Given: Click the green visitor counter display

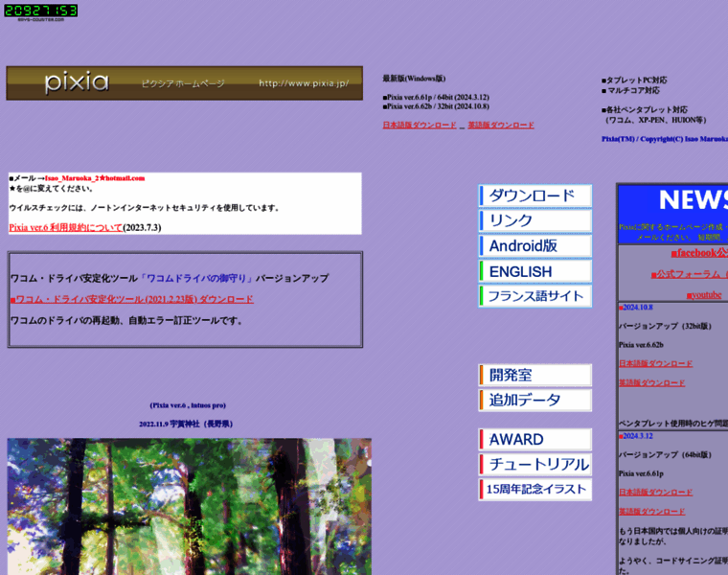Looking at the screenshot, I should click(40, 11).
